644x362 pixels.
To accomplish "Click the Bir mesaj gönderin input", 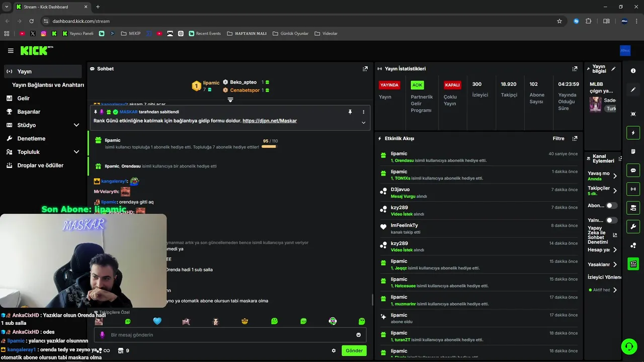I will (x=230, y=335).
